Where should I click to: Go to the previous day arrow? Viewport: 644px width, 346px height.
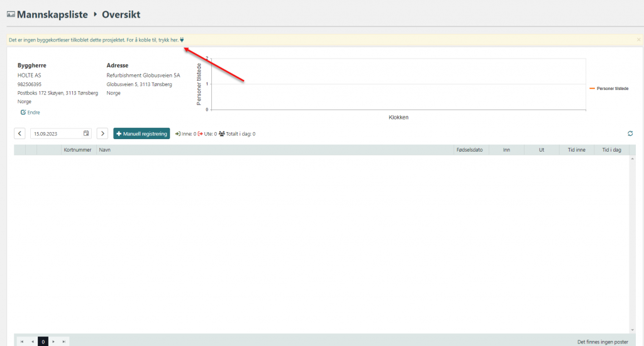point(20,133)
